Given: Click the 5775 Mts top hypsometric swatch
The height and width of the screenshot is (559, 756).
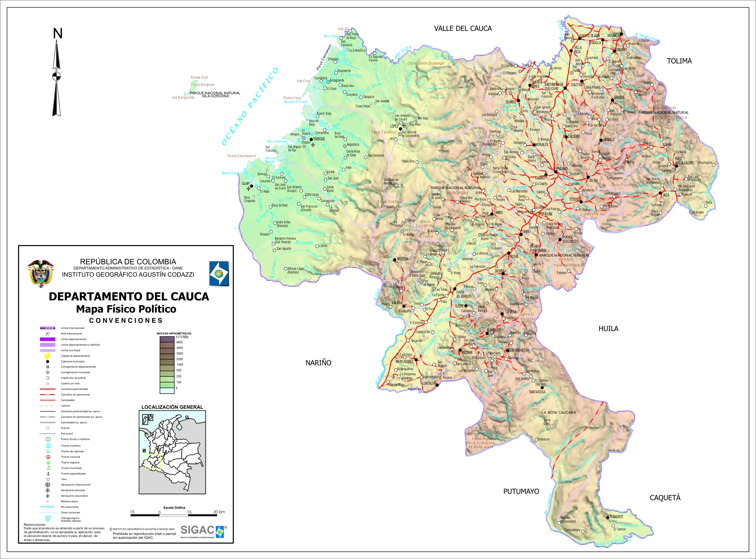Looking at the screenshot, I should tap(167, 339).
